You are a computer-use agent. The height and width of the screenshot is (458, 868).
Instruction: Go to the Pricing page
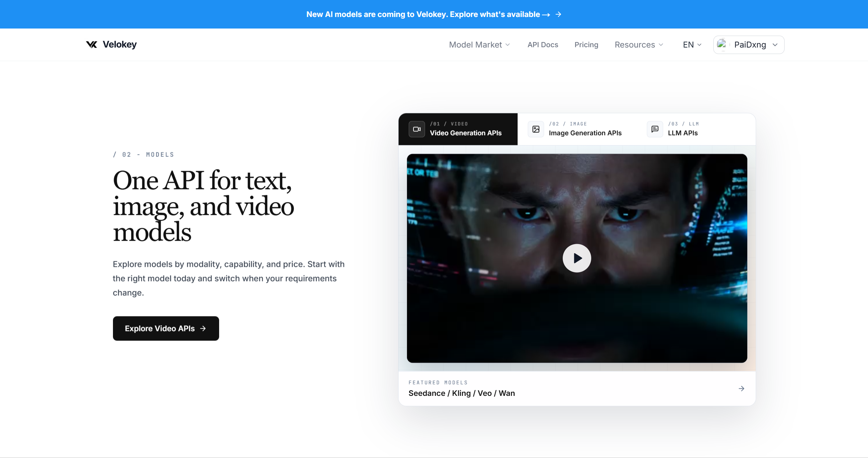[586, 44]
